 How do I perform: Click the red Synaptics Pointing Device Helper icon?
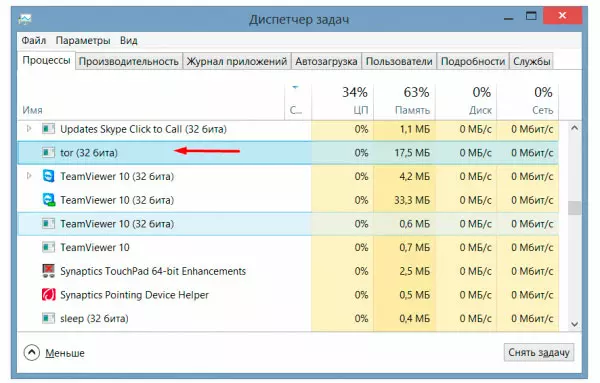48,295
